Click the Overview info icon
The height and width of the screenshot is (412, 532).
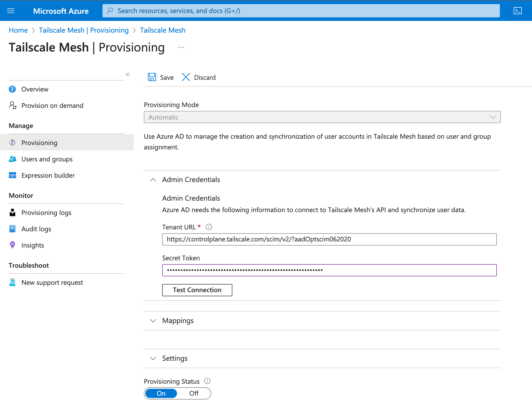tap(12, 89)
